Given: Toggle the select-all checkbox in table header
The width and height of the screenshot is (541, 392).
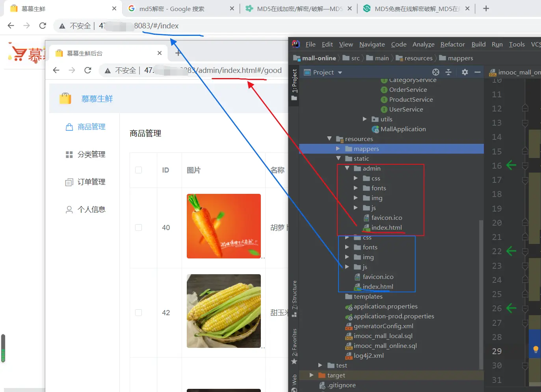Looking at the screenshot, I should pos(138,170).
